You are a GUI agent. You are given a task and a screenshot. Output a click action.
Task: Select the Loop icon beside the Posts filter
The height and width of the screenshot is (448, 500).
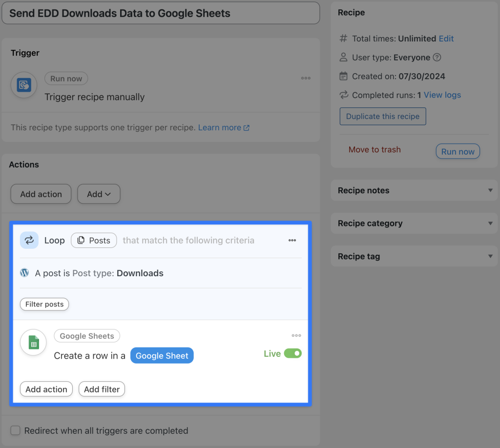pyautogui.click(x=29, y=240)
